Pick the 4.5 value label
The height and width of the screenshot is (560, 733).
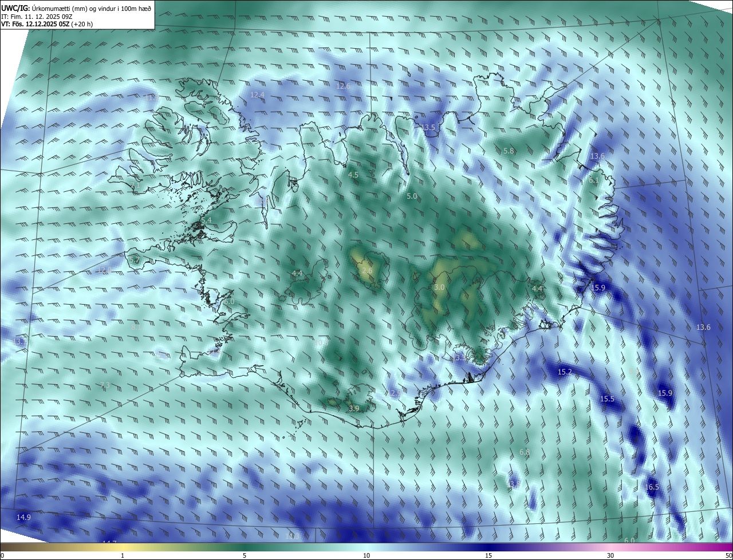353,175
